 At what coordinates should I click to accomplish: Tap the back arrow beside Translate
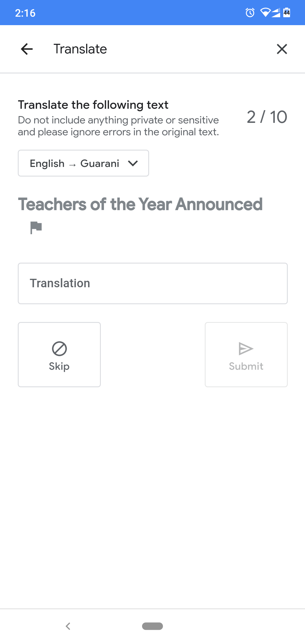[27, 49]
